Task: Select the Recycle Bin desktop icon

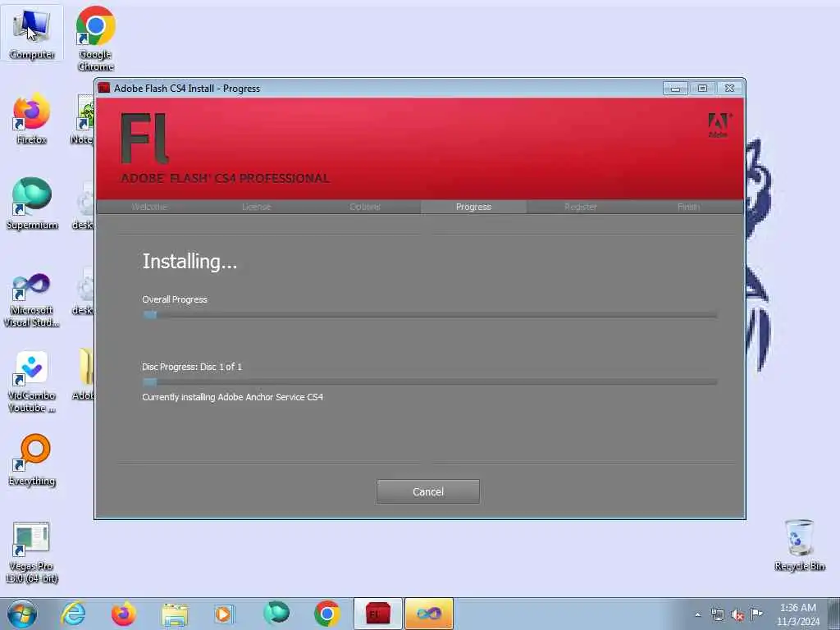Action: 799,546
